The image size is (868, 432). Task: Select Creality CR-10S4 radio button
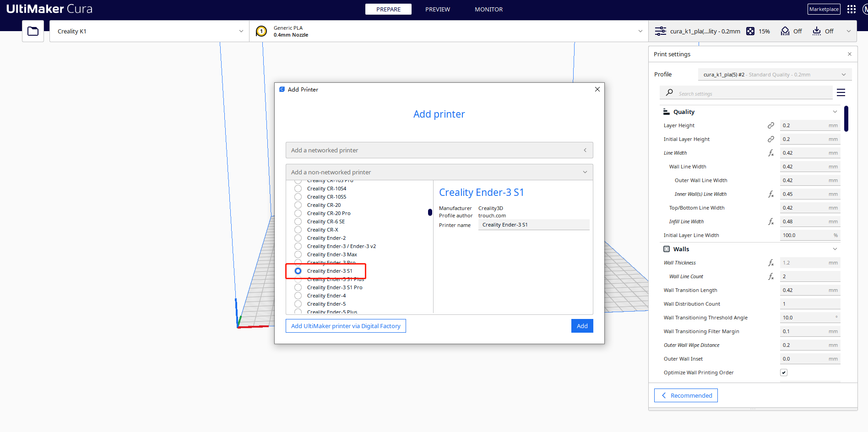pyautogui.click(x=298, y=189)
